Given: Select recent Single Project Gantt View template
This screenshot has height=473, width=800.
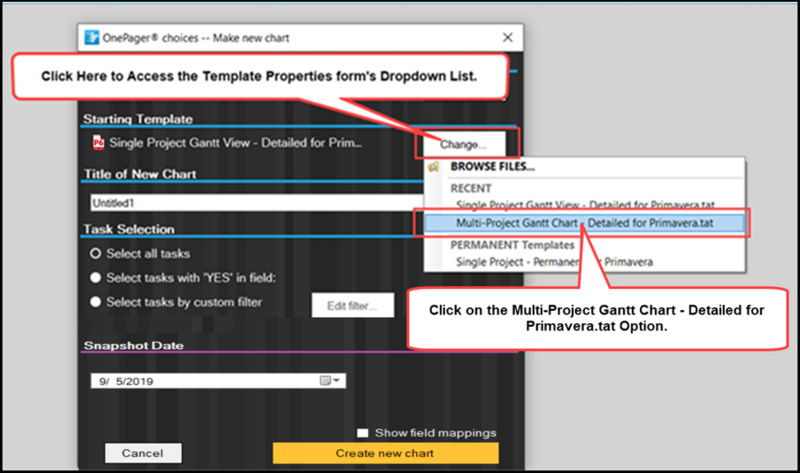Looking at the screenshot, I should pos(585,205).
